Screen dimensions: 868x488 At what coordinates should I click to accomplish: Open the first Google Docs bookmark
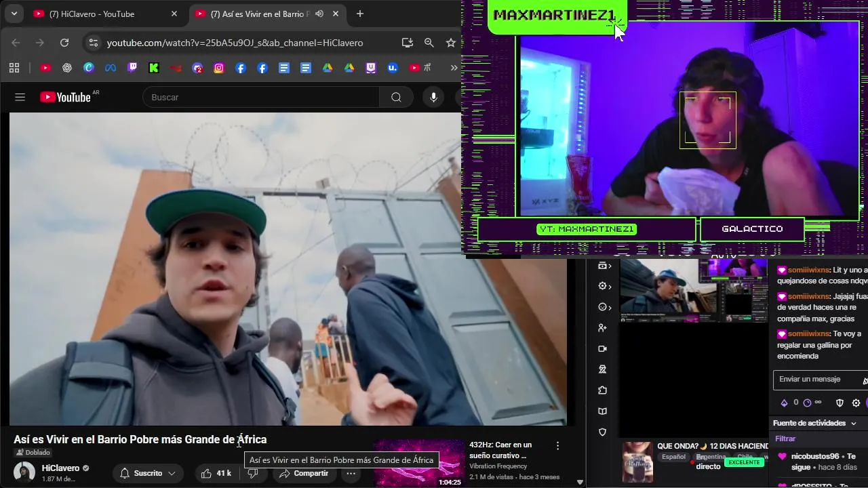click(x=284, y=68)
